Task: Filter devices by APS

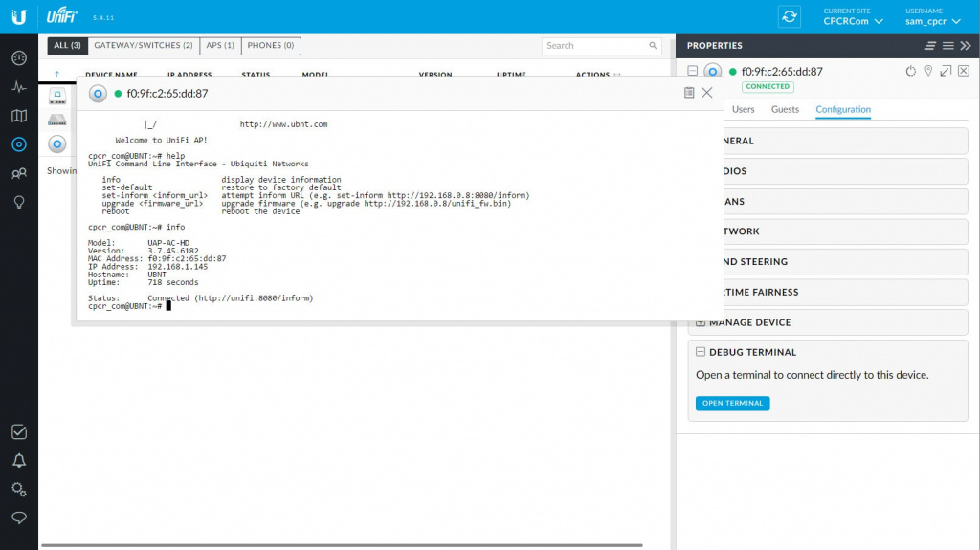Action: [220, 45]
